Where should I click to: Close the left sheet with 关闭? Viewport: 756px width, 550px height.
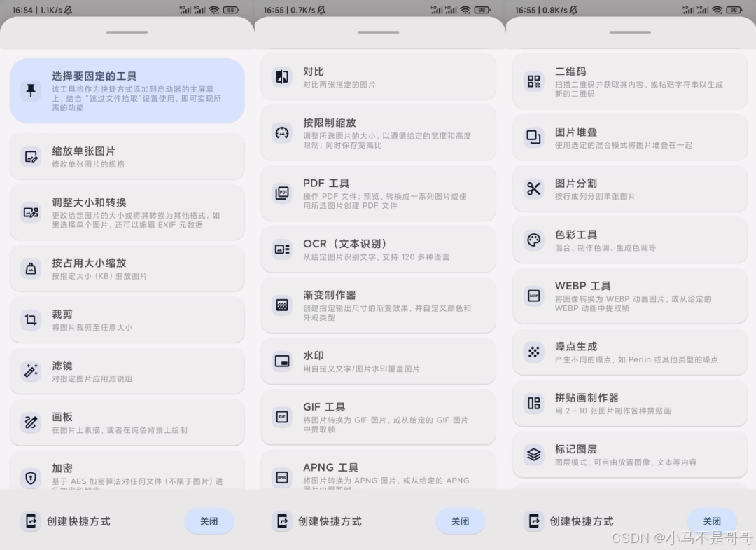pyautogui.click(x=209, y=521)
